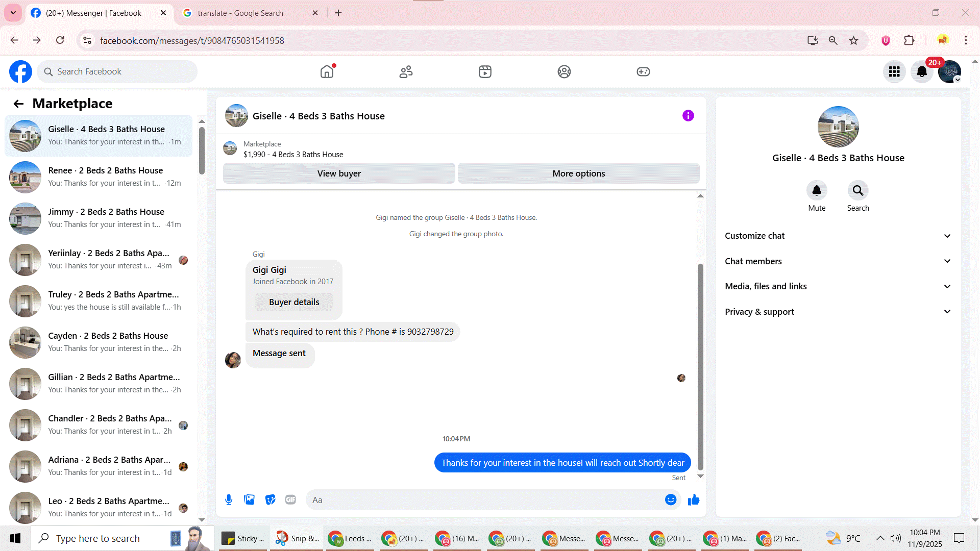
Task: Open the Gaming controller icon
Action: point(643,71)
